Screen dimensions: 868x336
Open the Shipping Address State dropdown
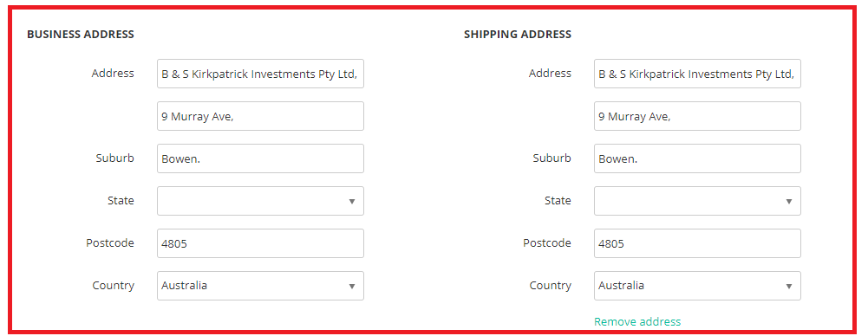697,201
